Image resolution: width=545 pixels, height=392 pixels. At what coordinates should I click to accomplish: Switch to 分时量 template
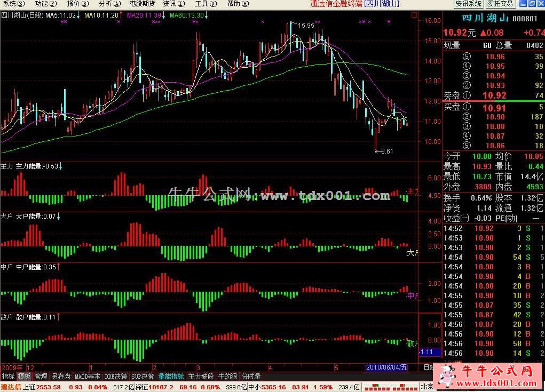[251, 377]
